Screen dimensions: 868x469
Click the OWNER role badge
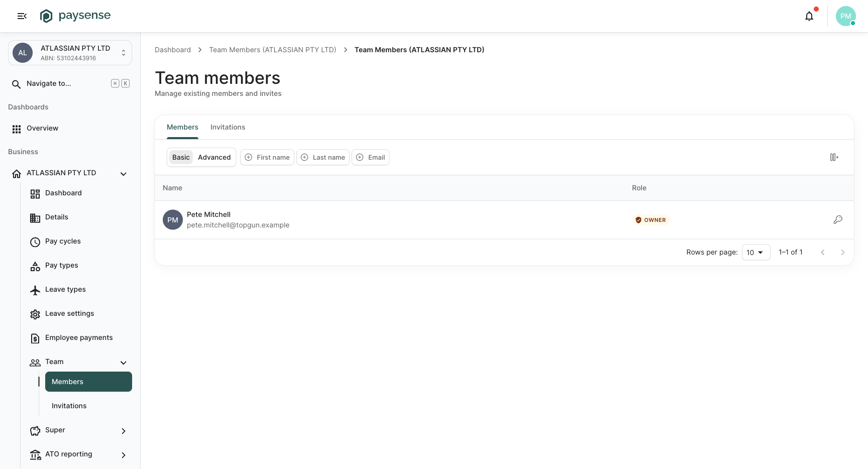coord(650,220)
